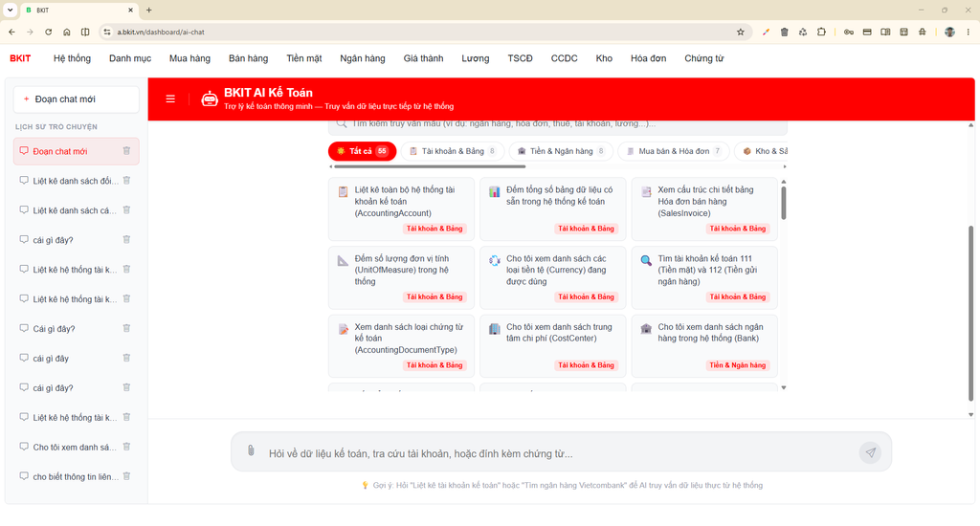Click the browser home icon
980x526 pixels.
tap(66, 32)
